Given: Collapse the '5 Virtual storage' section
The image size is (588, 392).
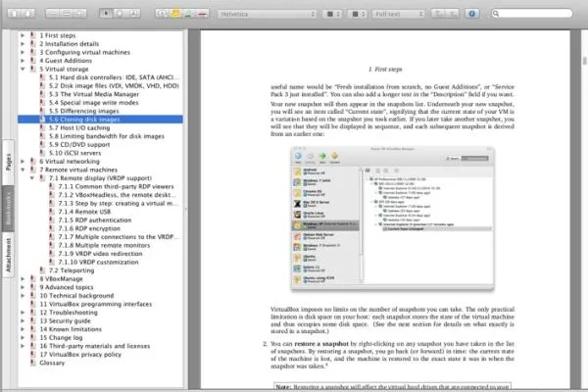Looking at the screenshot, I should 23,69.
